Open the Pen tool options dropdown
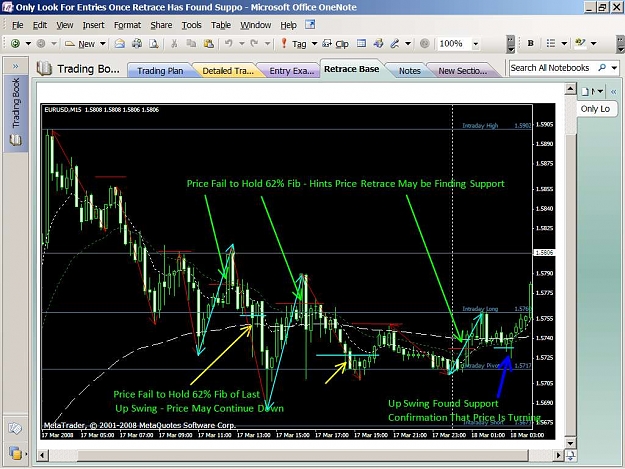 [408, 43]
